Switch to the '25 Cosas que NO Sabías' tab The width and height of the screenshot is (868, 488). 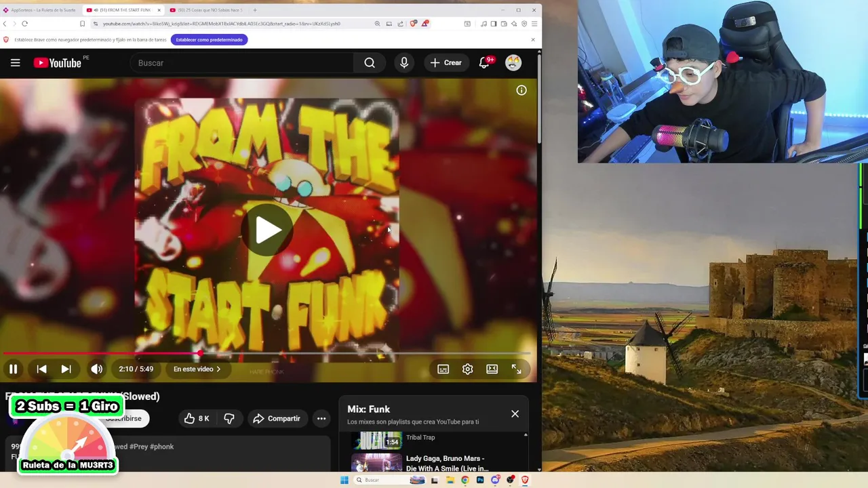205,10
